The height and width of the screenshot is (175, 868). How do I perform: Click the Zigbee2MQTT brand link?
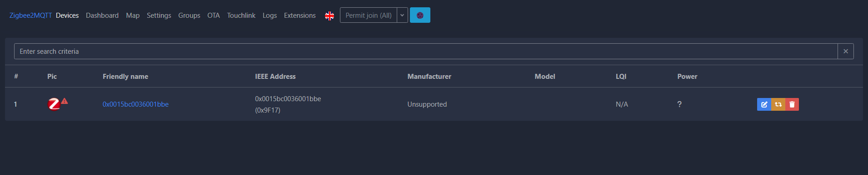pyautogui.click(x=30, y=15)
